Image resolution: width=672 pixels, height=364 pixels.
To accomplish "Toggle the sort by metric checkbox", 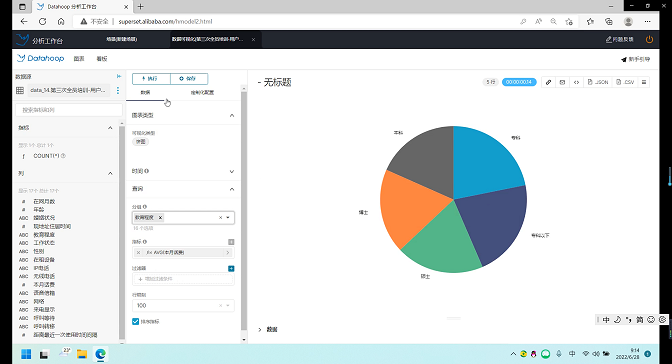I will coord(135,321).
